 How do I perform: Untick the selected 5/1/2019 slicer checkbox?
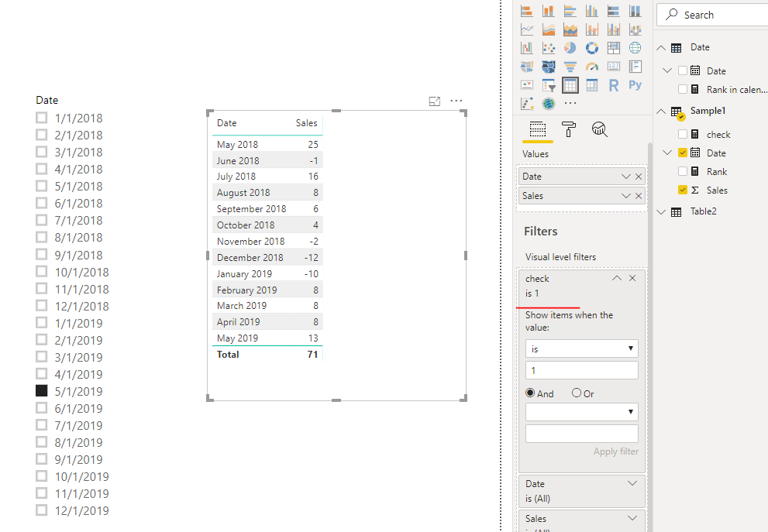coord(42,390)
